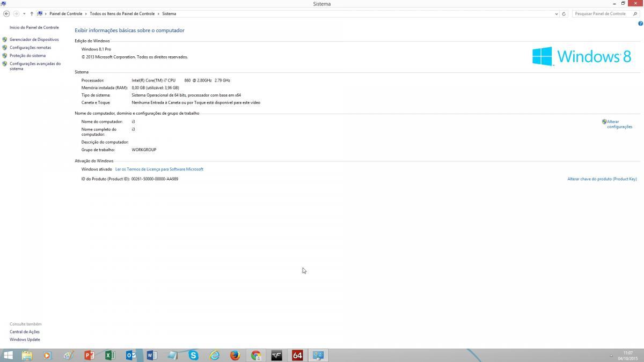Screen dimensions: 644x362
Task: Open Início do Painel de Controle
Action: (34, 27)
